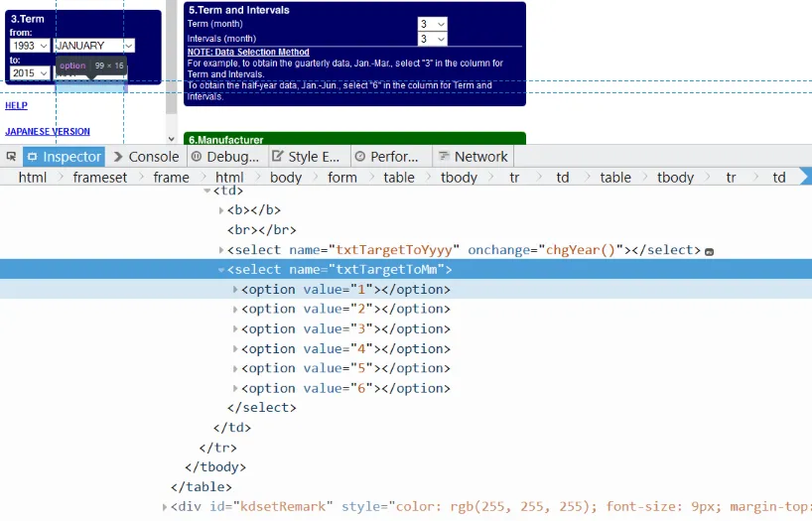Expand option value="3" node
Screen dimensions: 812x521
[x=235, y=328]
